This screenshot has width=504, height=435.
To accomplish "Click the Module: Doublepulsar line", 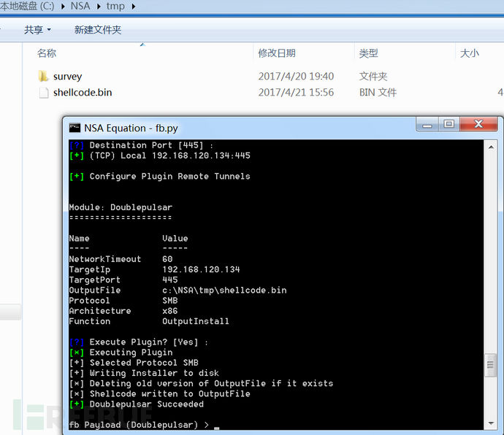I will tap(121, 207).
